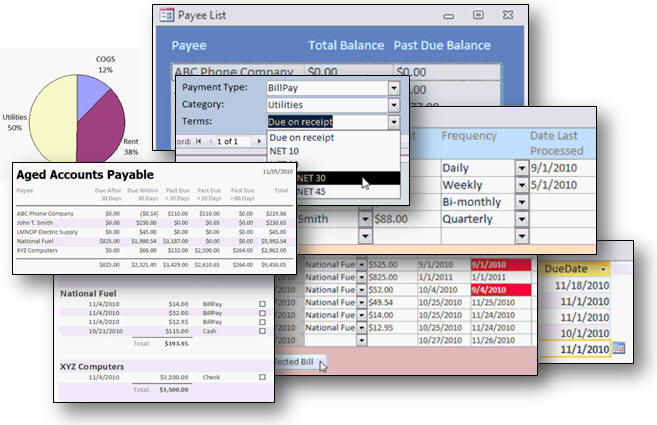Image resolution: width=657 pixels, height=425 pixels.
Task: Open the date picker calendar icon
Action: 618,348
